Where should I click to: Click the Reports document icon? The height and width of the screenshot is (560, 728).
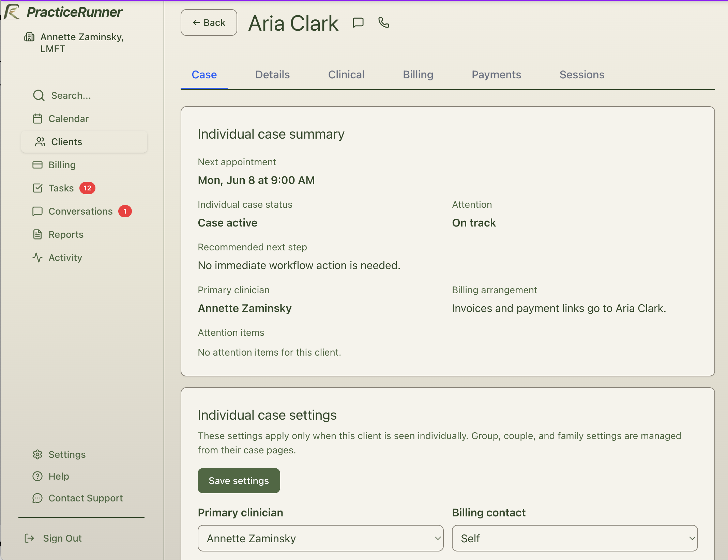37,234
